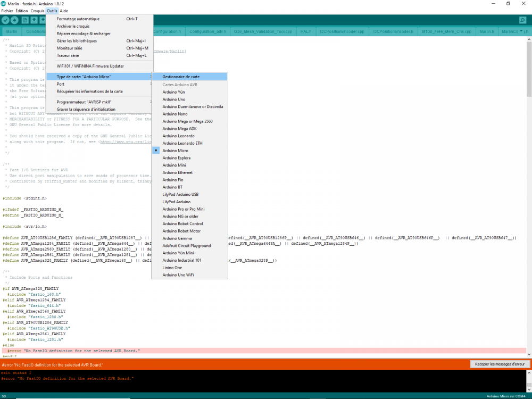Select Récupérer les informations de la carte
Viewport: 532px width, 399px height.
click(99, 92)
